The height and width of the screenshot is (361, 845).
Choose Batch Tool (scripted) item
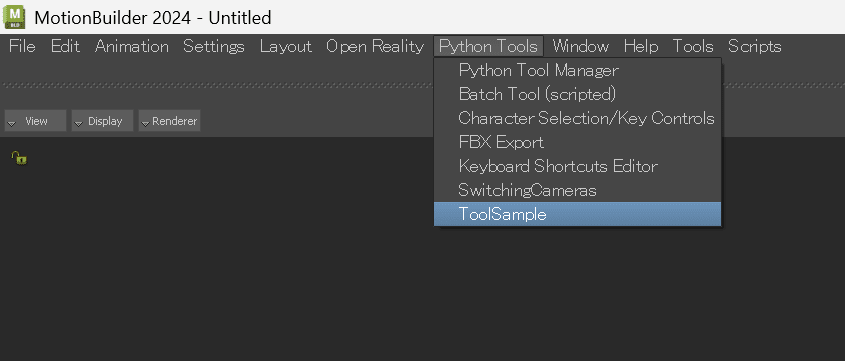577,94
